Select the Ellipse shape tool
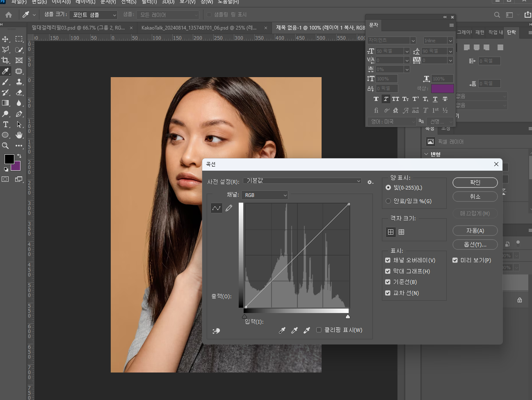The height and width of the screenshot is (400, 532). (x=6, y=135)
